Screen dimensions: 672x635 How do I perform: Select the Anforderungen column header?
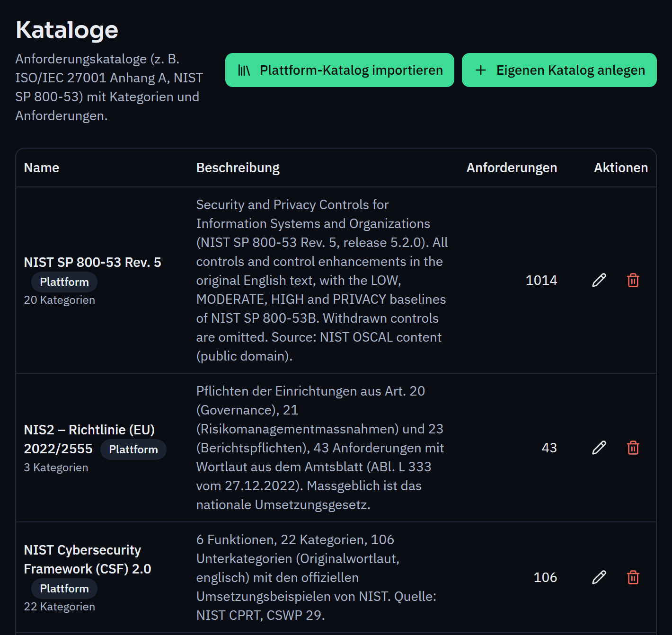[512, 168]
